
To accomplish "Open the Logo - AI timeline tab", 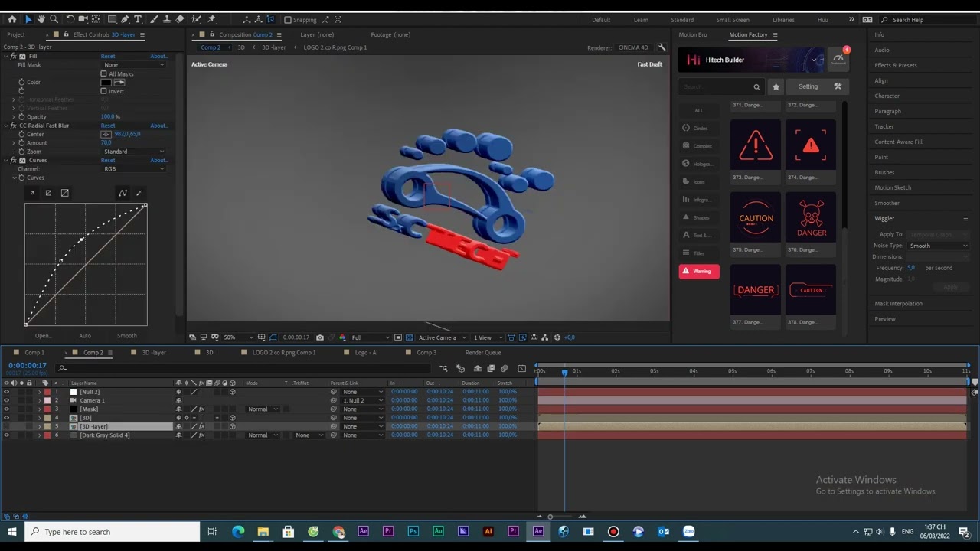I will [x=366, y=353].
